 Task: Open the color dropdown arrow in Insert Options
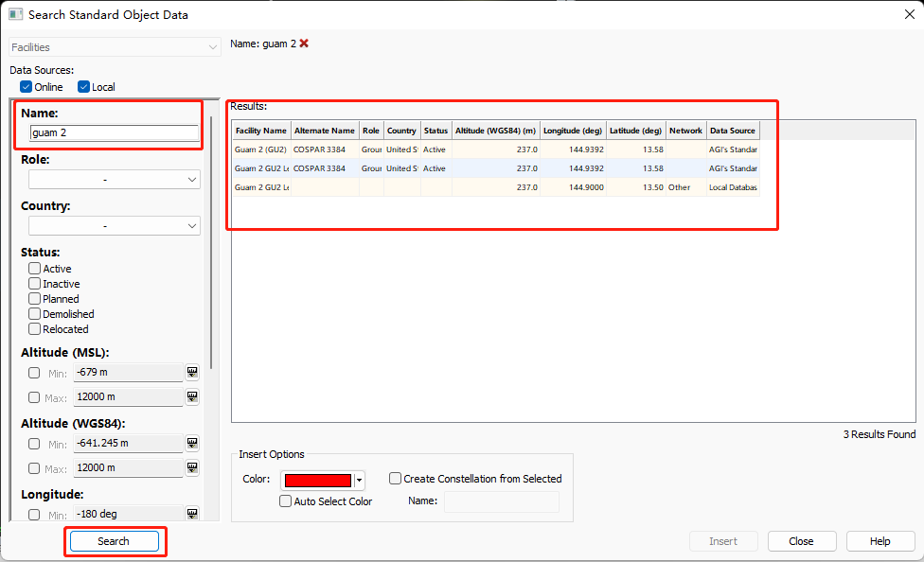click(x=359, y=481)
